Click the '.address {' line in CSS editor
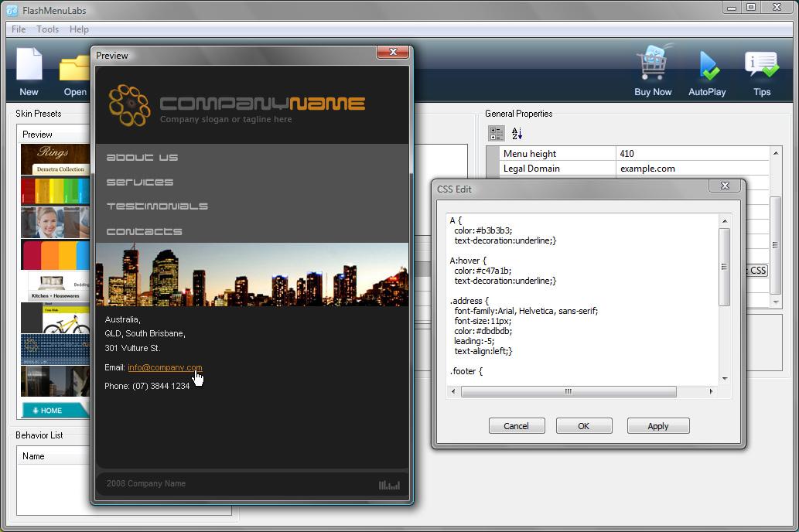 469,301
